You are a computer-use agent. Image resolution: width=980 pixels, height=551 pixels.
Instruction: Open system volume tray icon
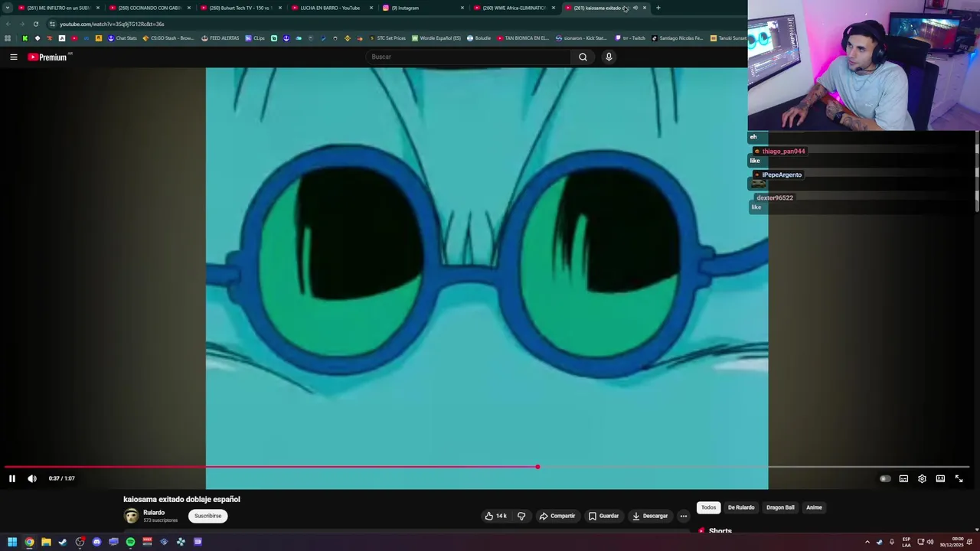click(930, 542)
